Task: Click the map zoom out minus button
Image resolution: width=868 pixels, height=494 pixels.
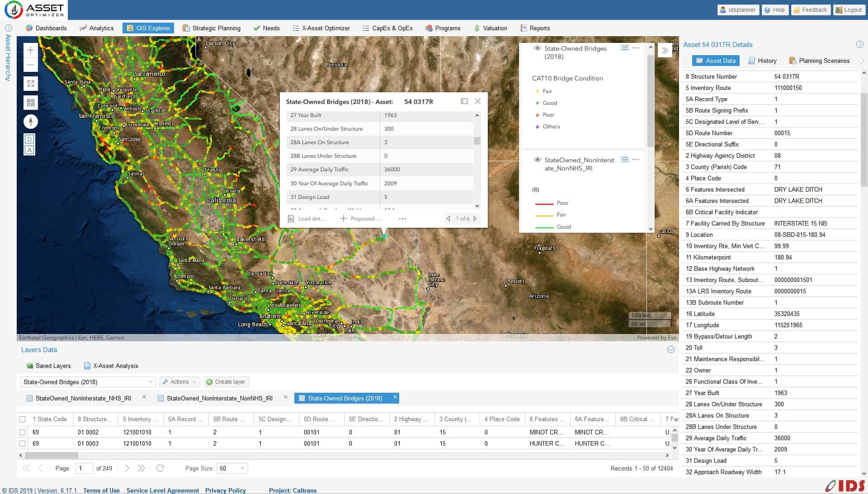Action: (x=30, y=65)
